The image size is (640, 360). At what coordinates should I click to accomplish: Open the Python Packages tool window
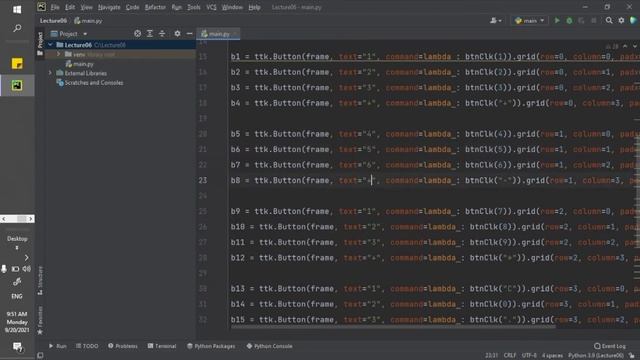(211, 346)
